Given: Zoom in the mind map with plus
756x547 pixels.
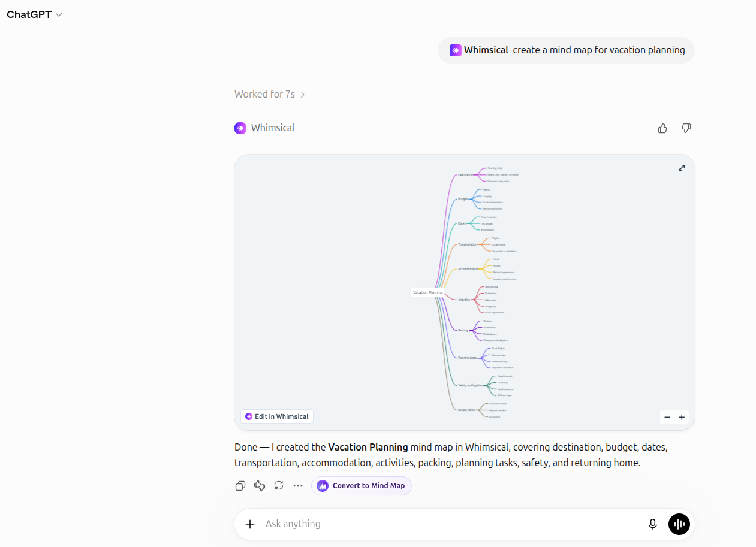Looking at the screenshot, I should pos(682,417).
